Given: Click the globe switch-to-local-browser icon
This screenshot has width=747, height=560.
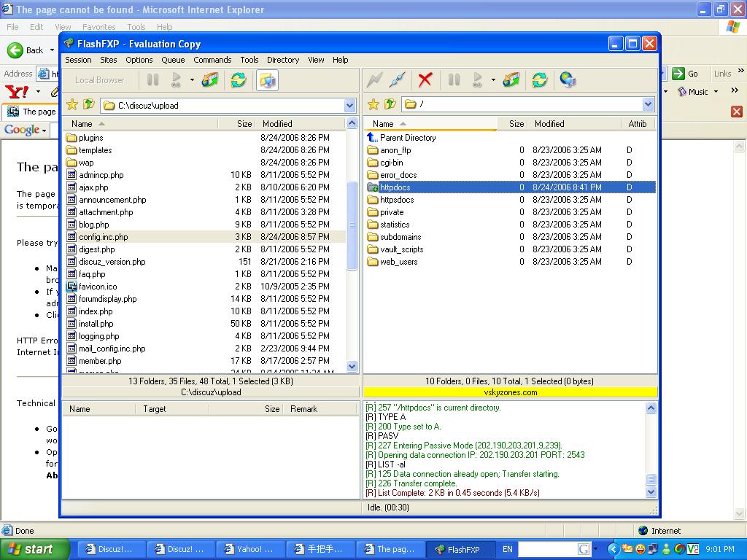Looking at the screenshot, I should click(x=568, y=80).
